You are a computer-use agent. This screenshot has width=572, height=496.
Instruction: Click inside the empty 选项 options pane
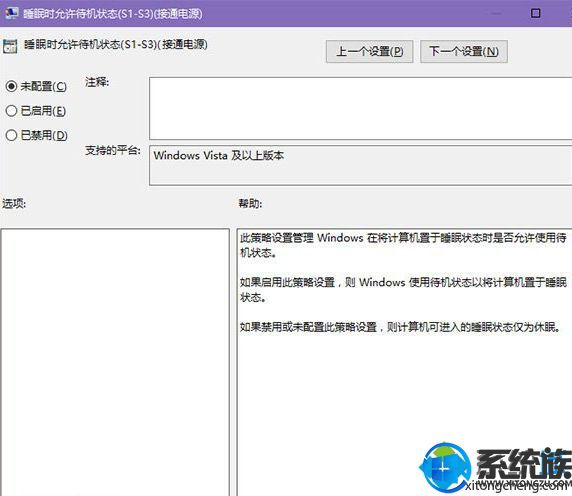[x=115, y=362]
